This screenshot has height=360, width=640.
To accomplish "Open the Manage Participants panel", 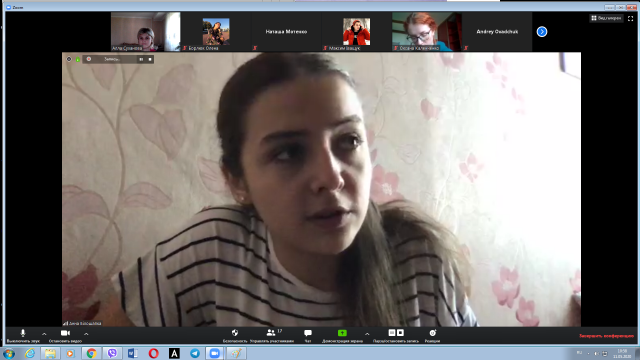I will (x=272, y=336).
